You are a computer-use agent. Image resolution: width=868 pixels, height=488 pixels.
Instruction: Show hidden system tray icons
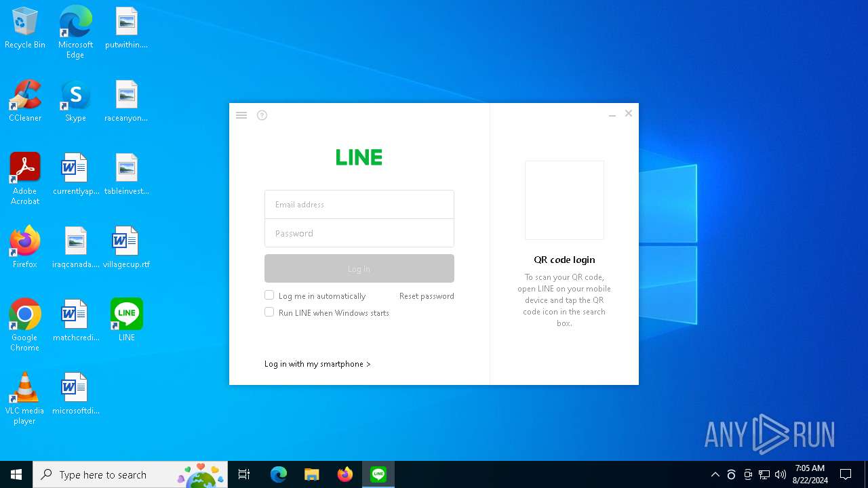[715, 474]
